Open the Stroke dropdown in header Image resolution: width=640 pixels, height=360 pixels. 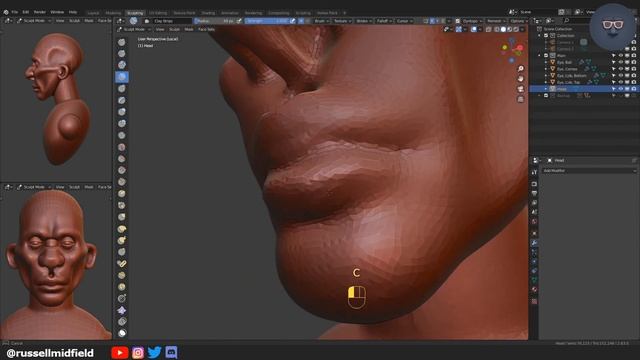point(364,21)
